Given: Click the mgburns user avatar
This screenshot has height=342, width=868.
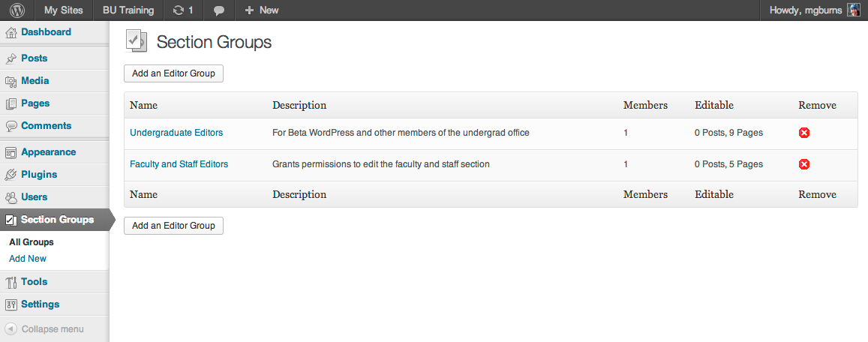Looking at the screenshot, I should tap(854, 10).
